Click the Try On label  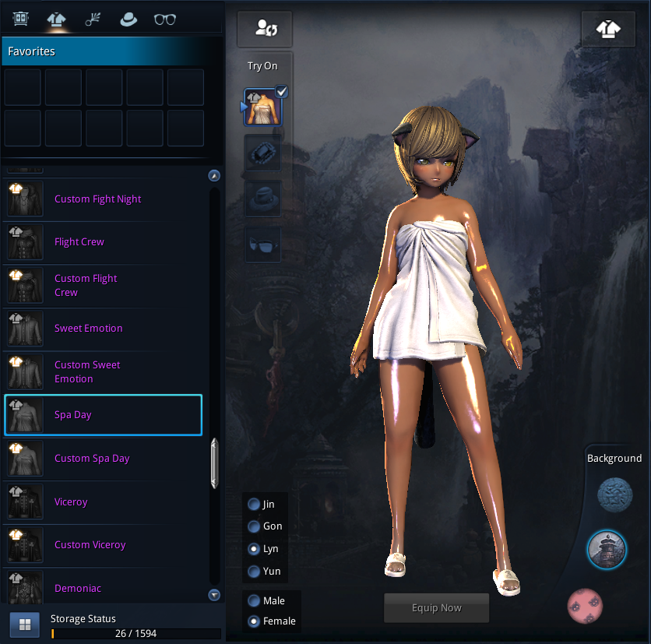click(262, 66)
